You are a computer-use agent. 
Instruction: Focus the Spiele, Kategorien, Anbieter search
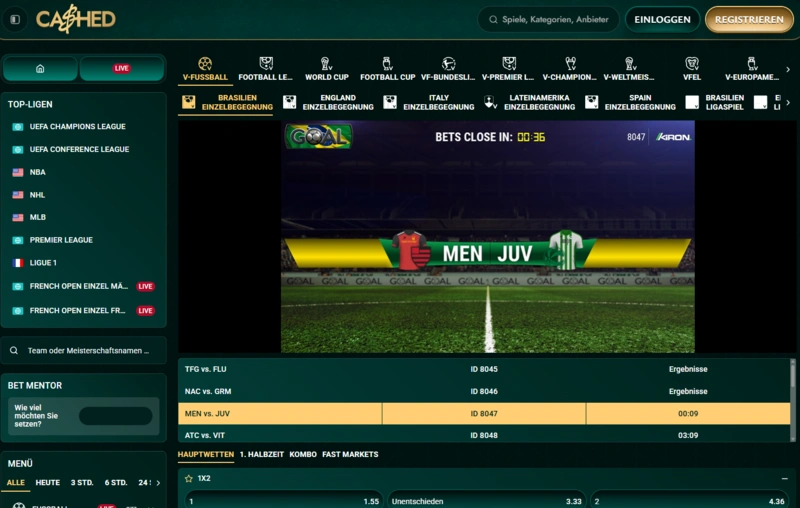click(548, 19)
